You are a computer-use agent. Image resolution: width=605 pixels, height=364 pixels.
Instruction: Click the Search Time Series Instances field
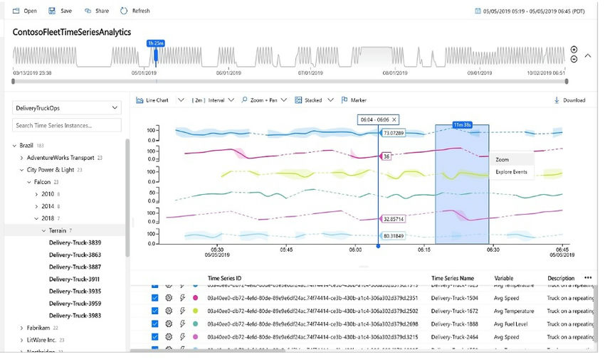click(67, 126)
